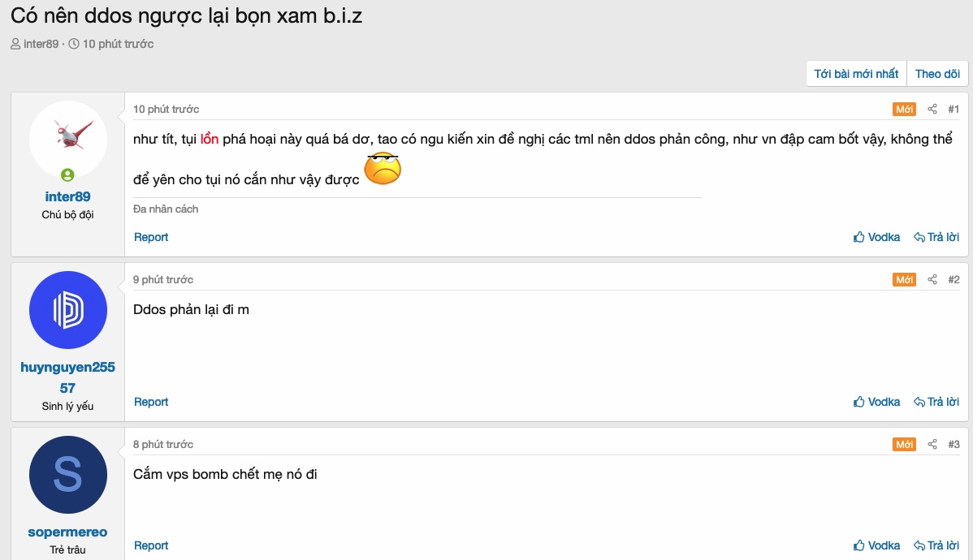
Task: Open inter89's avatar image
Action: tap(68, 139)
